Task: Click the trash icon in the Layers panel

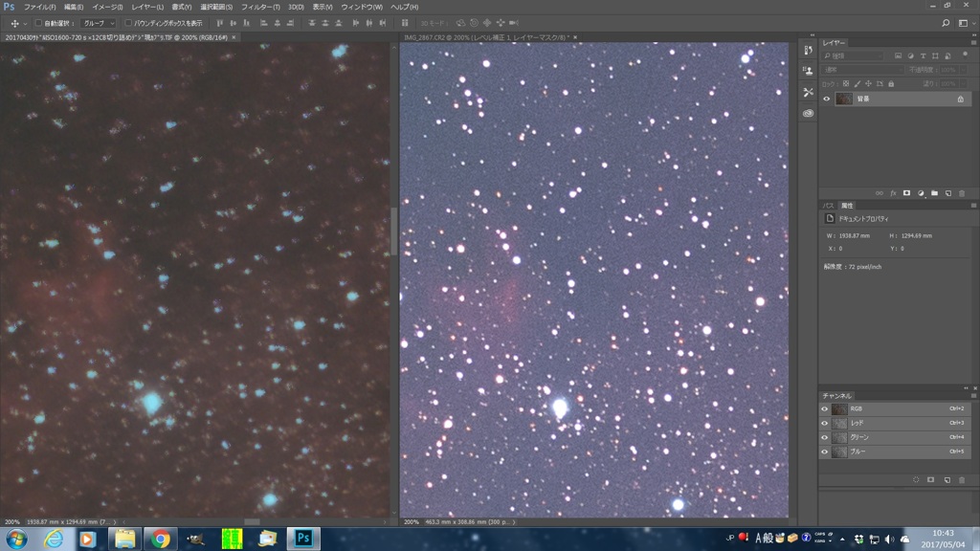Action: 962,193
